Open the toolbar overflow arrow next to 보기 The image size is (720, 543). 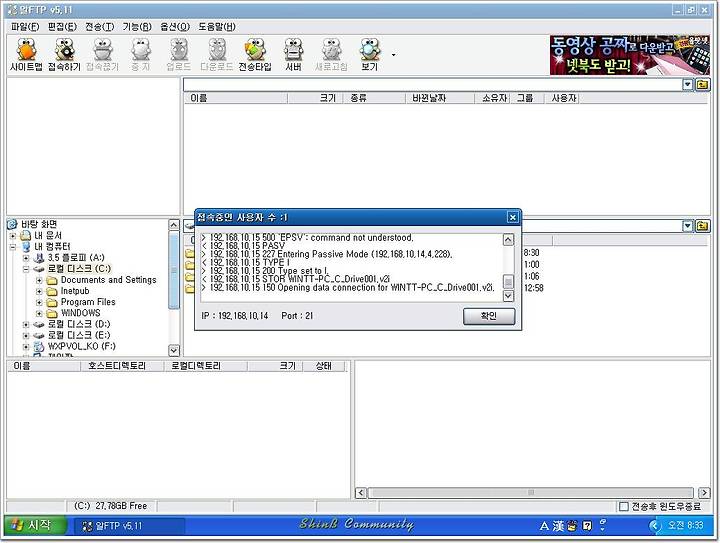pyautogui.click(x=394, y=55)
